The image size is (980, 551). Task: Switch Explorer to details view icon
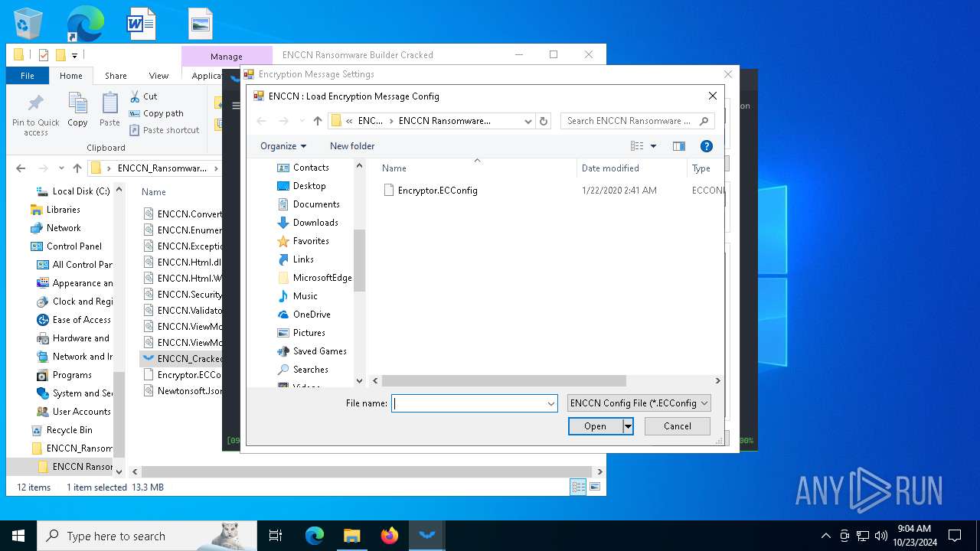[x=579, y=487]
